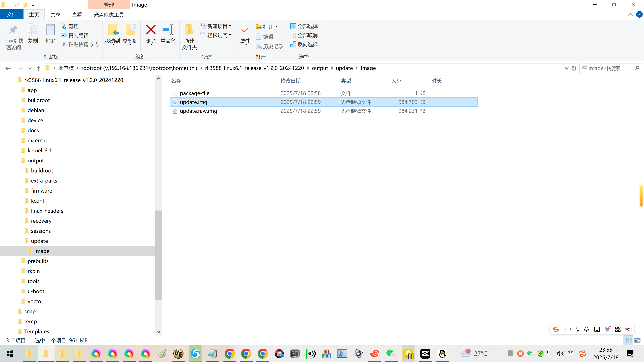Click '此电脑' in the address breadcrumb
Image resolution: width=644 pixels, height=362 pixels.
[x=66, y=68]
